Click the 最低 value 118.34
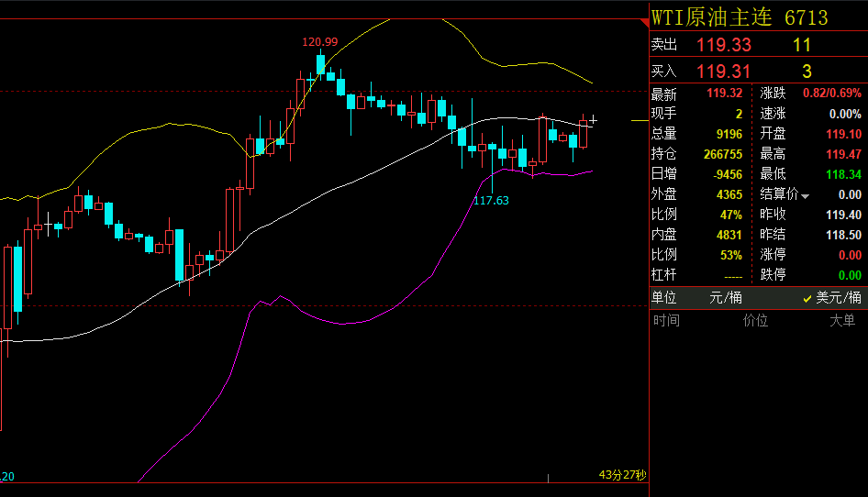Screen dimensions: 868x497 843,175
